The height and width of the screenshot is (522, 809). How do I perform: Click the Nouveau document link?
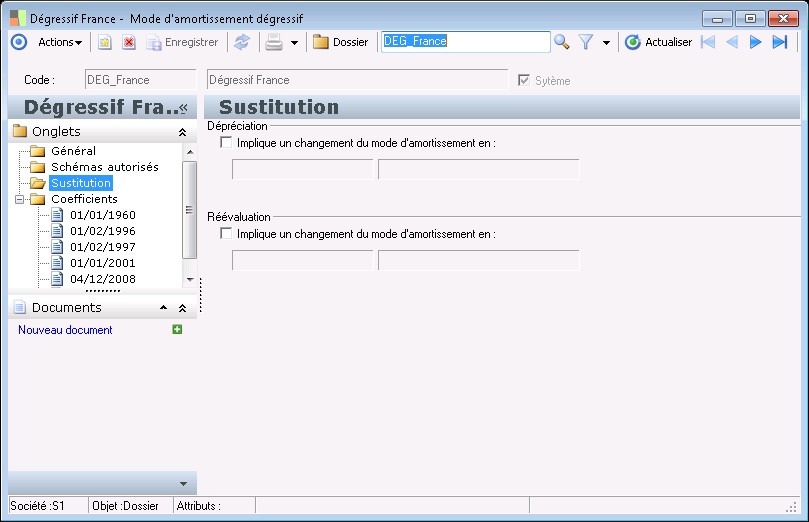(x=65, y=330)
